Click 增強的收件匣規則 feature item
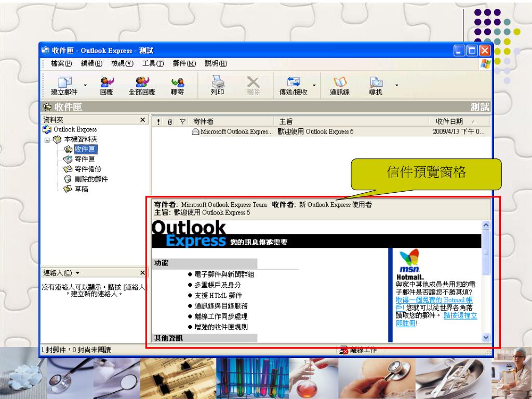532x399 pixels. click(x=221, y=327)
